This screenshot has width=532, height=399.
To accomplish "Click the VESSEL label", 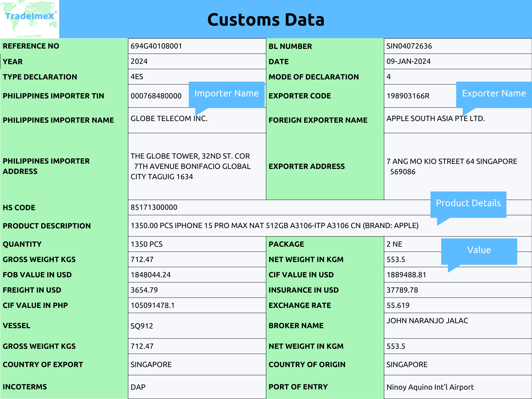I will point(16,326).
